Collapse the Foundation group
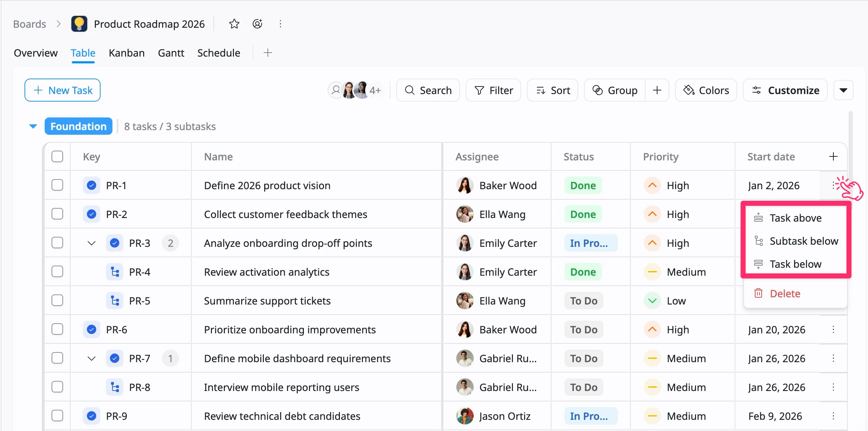The image size is (868, 431). 33,126
